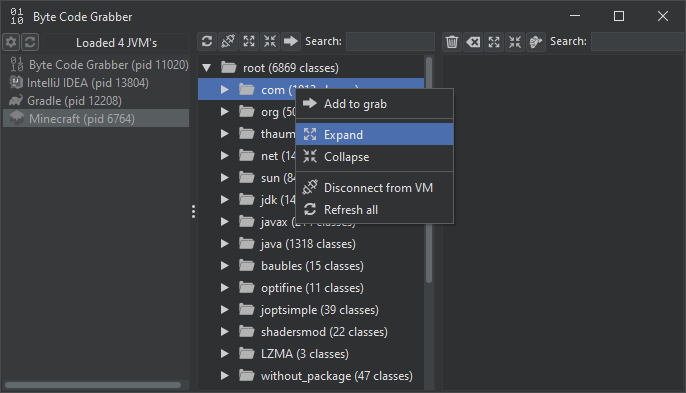686x393 pixels.
Task: Select optifine (11 classes) row
Action: (x=311, y=288)
